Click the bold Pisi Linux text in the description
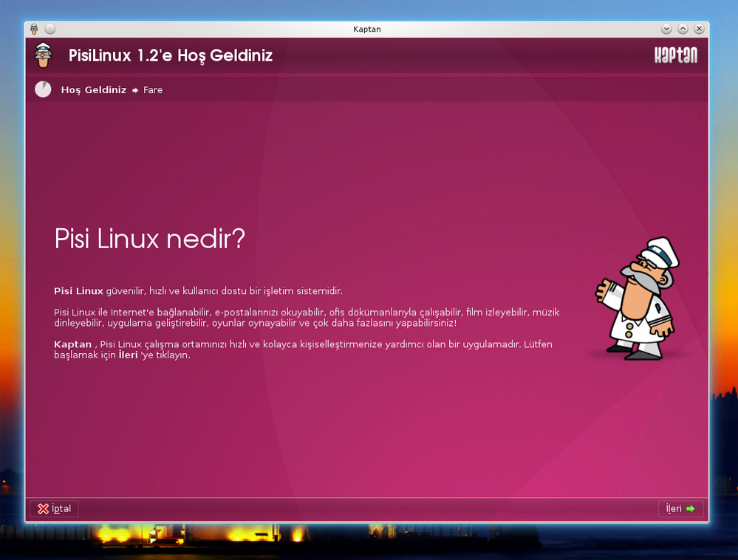 [78, 290]
